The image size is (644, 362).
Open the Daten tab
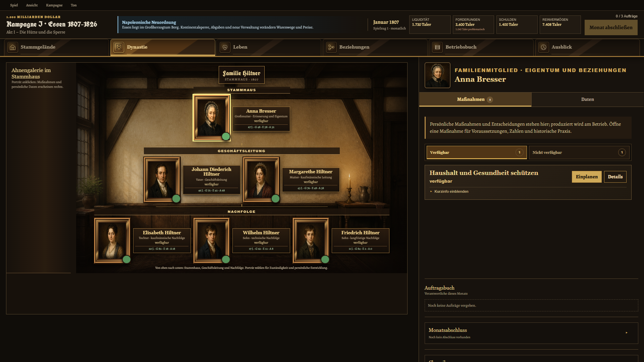point(587,100)
